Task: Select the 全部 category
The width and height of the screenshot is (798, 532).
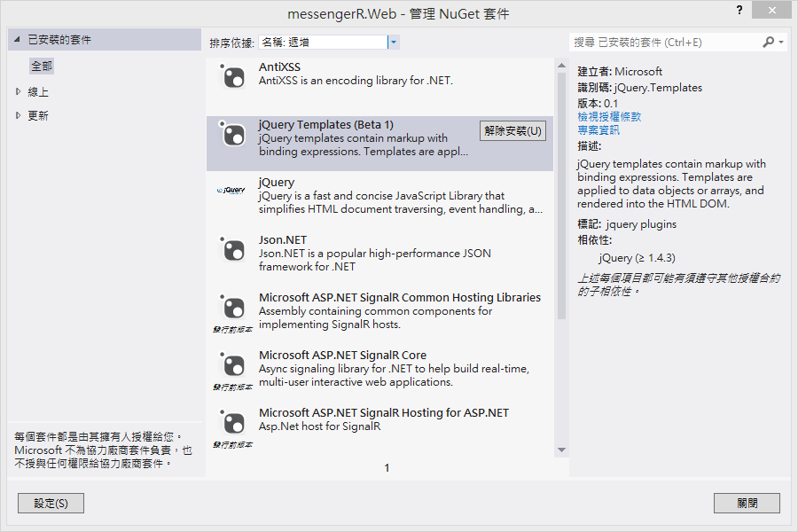Action: pyautogui.click(x=42, y=66)
